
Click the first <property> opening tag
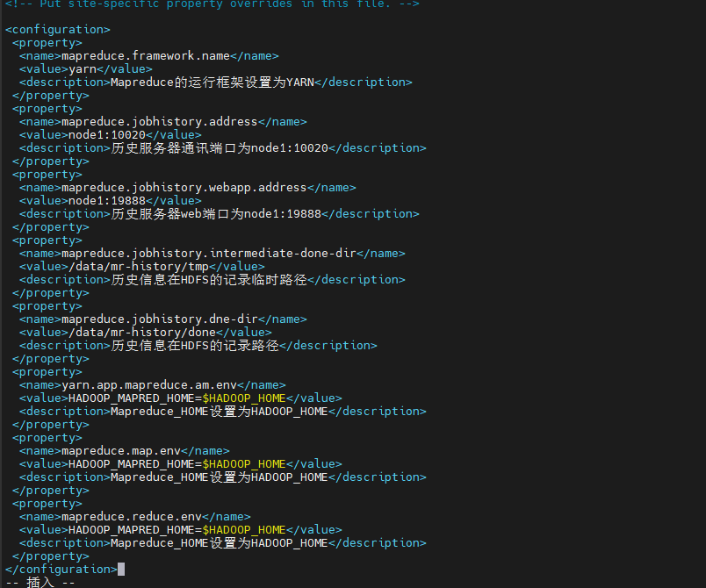[47, 43]
